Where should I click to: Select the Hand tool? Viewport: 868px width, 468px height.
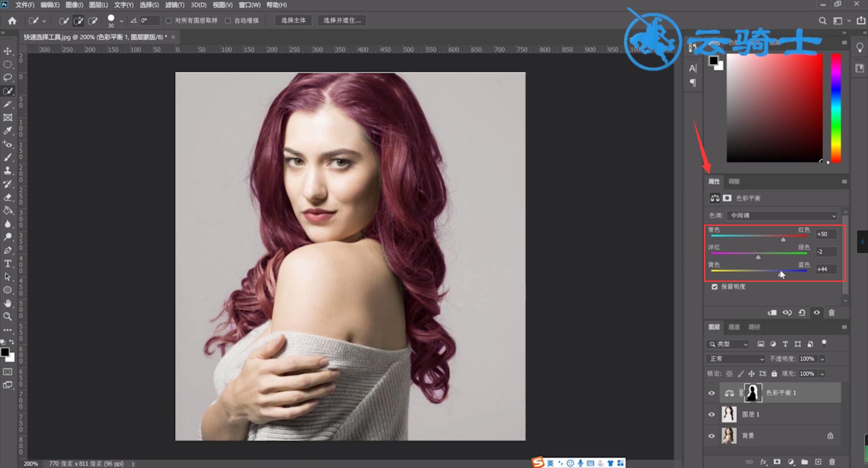(x=8, y=303)
